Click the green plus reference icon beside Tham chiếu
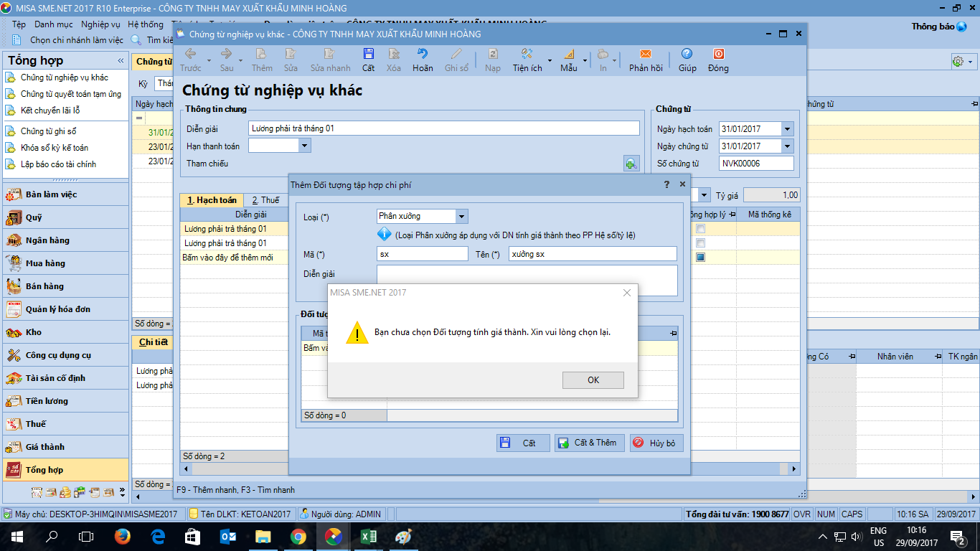Image resolution: width=980 pixels, height=551 pixels. coord(631,164)
